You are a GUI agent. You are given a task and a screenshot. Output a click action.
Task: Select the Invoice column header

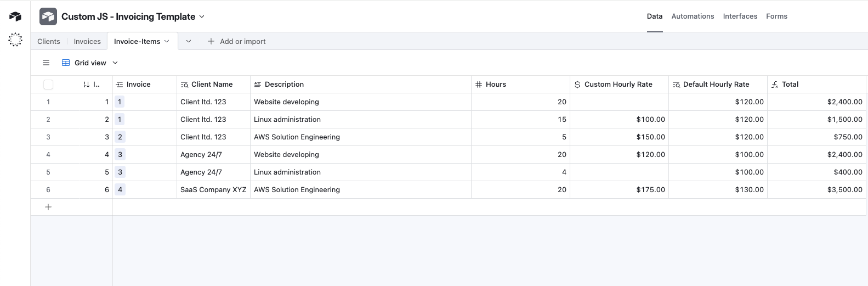(145, 84)
